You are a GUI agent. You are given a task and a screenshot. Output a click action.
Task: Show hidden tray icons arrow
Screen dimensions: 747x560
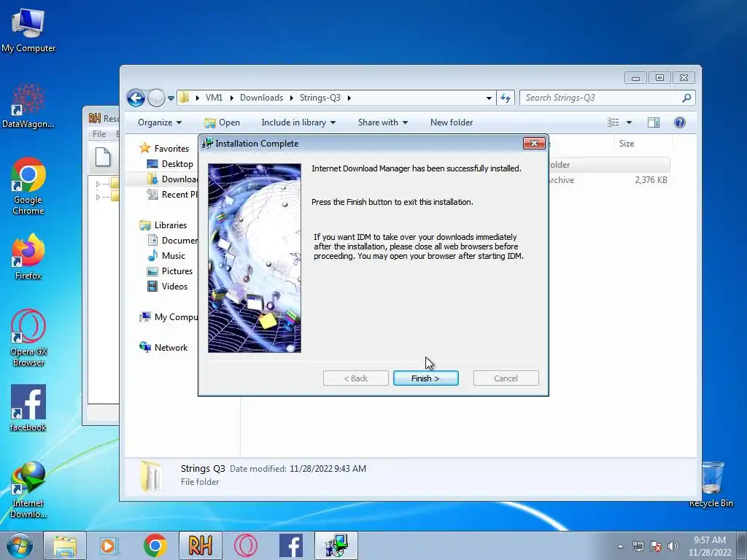pos(620,546)
